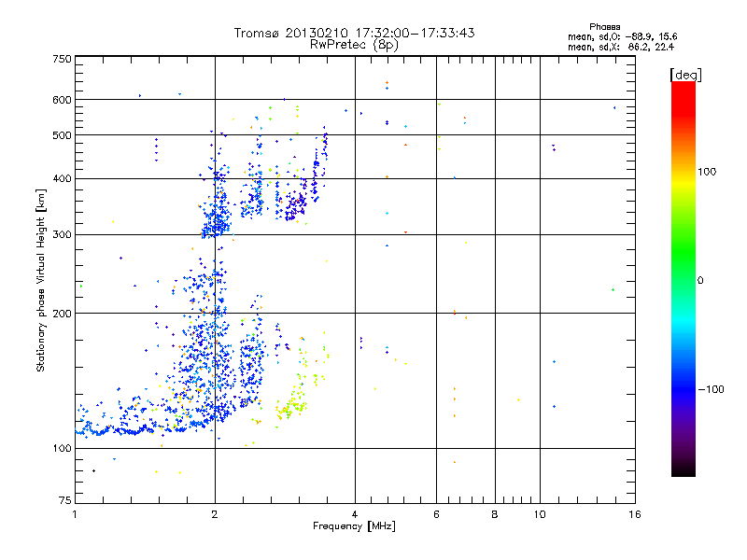
Task: Click the '[deg]' colorbar unit label
Action: pos(685,75)
